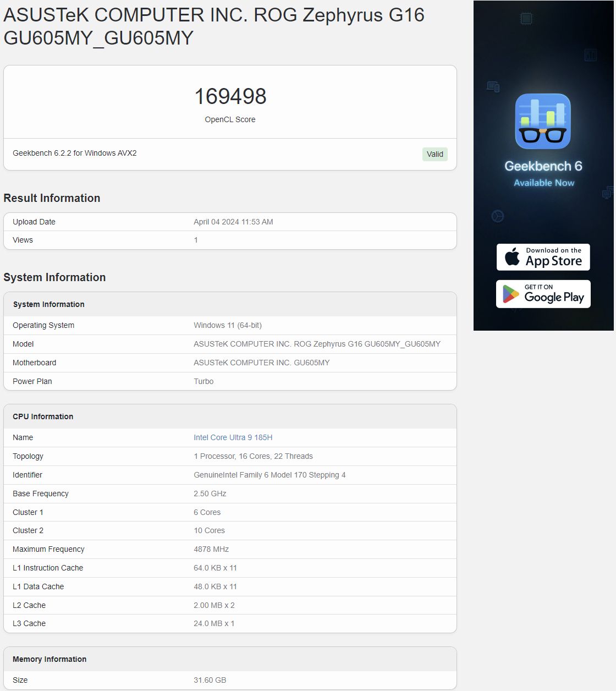Click the Apple logo on App Store badge
The image size is (616, 691).
(512, 256)
